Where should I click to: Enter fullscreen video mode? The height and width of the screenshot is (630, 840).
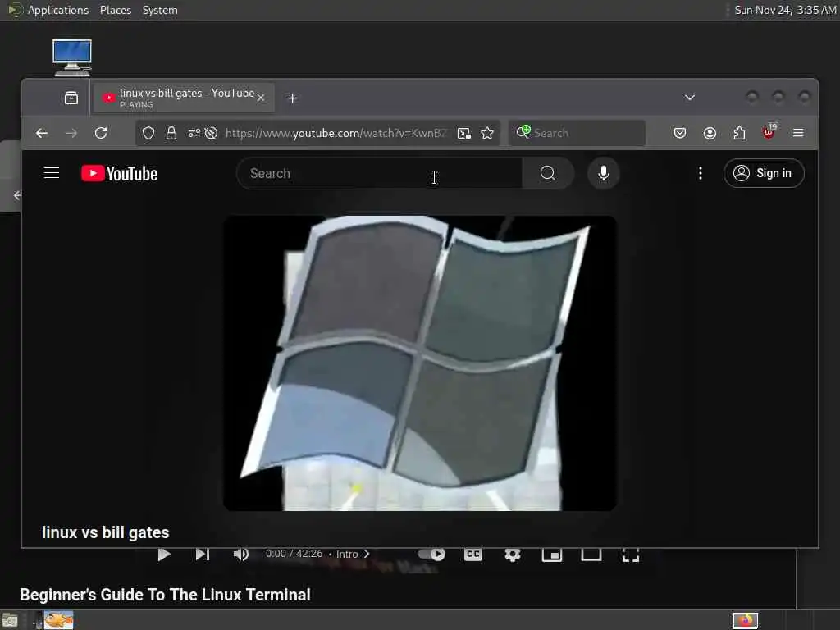(x=631, y=555)
